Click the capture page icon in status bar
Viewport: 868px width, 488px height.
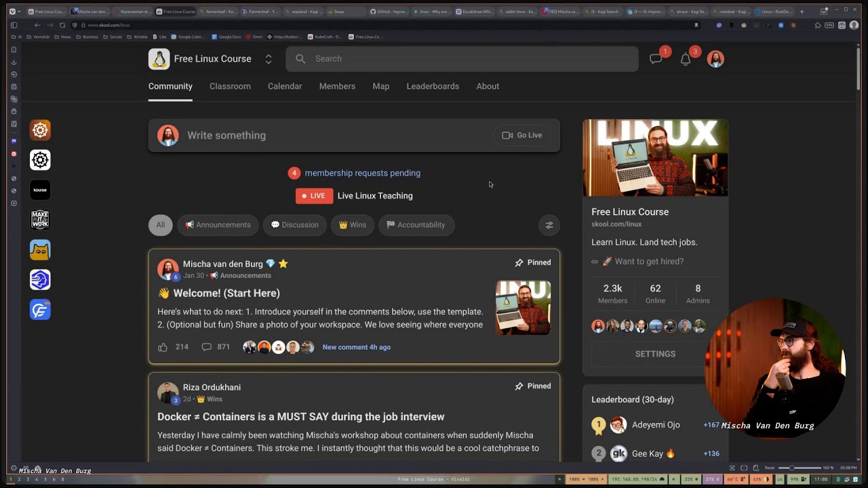tap(732, 468)
